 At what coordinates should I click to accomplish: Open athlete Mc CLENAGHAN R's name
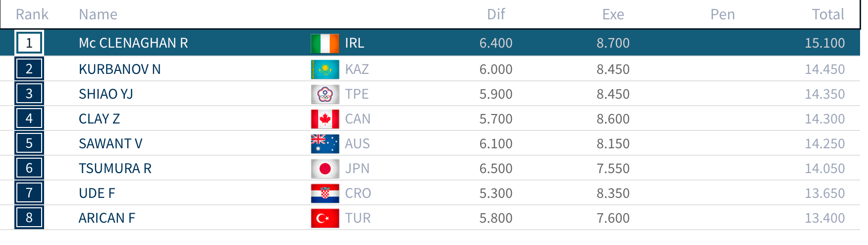133,43
